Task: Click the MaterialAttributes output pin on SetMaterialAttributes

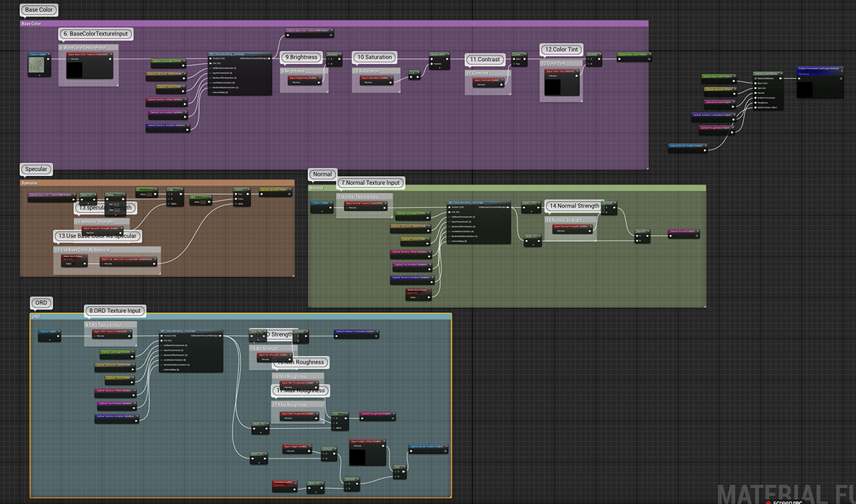Action: (x=780, y=78)
